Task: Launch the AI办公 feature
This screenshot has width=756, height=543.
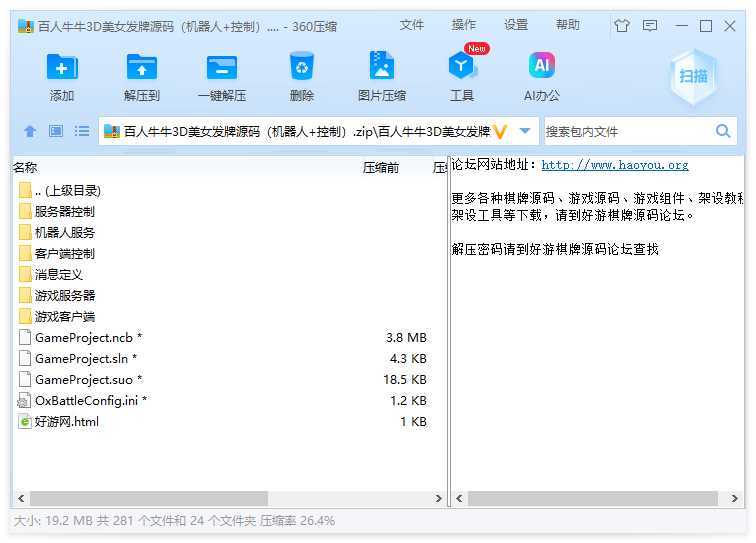Action: (x=541, y=68)
